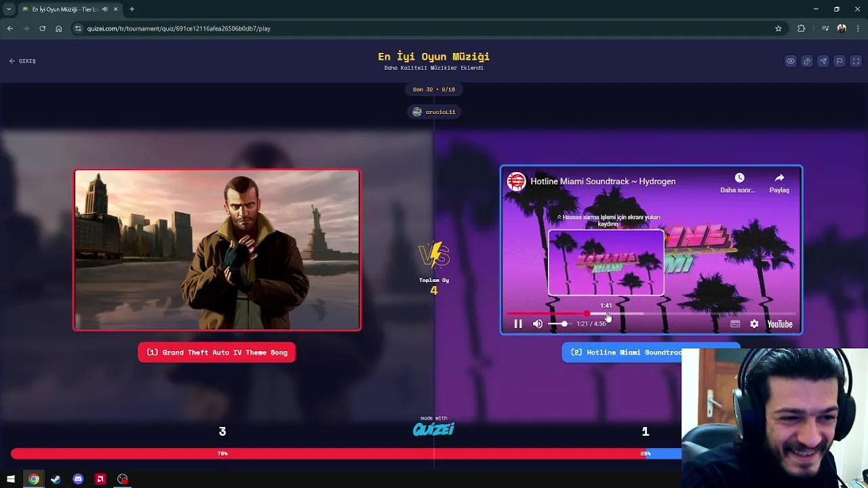The image size is (868, 488).
Task: Go to the browser home page
Action: click(x=58, y=28)
